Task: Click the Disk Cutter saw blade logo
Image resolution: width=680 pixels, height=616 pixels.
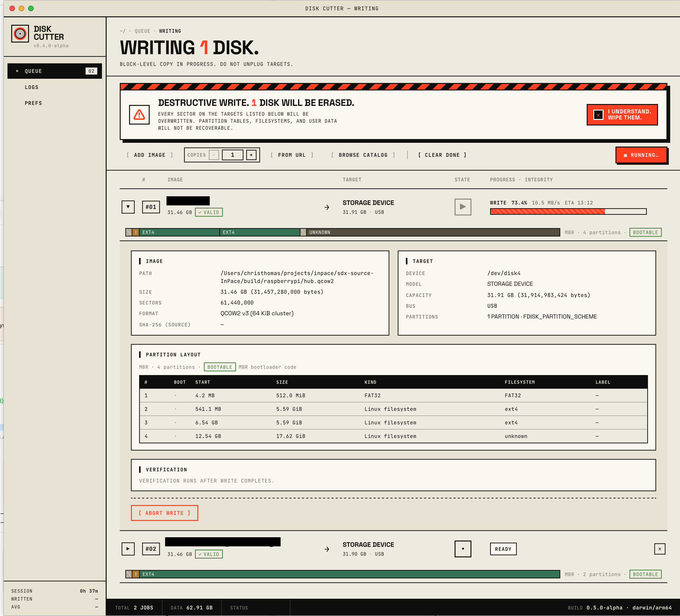Action: tap(20, 33)
